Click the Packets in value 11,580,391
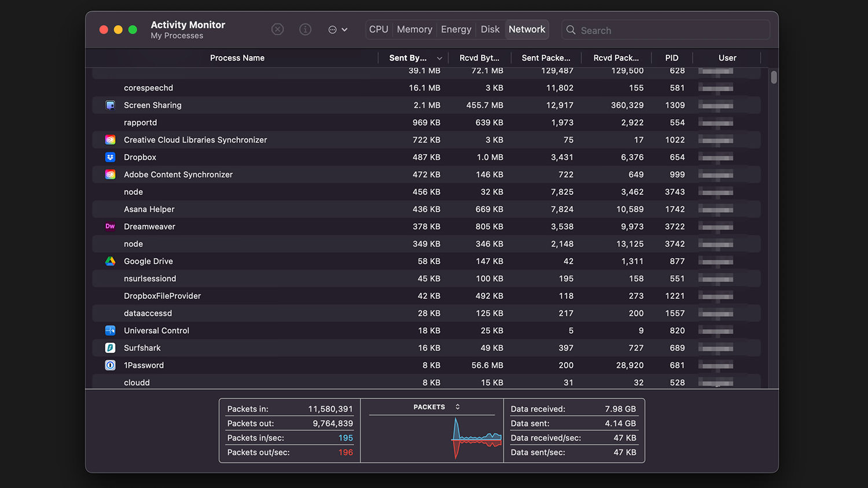The width and height of the screenshot is (868, 488). [x=330, y=409]
